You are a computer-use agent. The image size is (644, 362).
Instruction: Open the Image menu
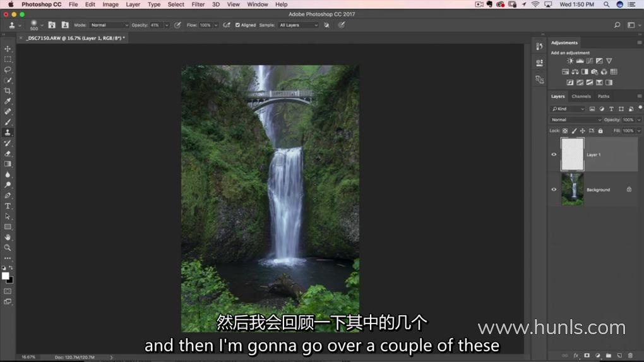[x=110, y=4]
